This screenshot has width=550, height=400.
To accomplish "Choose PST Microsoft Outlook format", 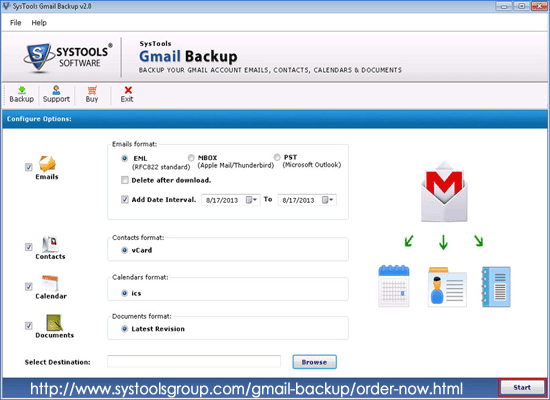I will point(277,157).
